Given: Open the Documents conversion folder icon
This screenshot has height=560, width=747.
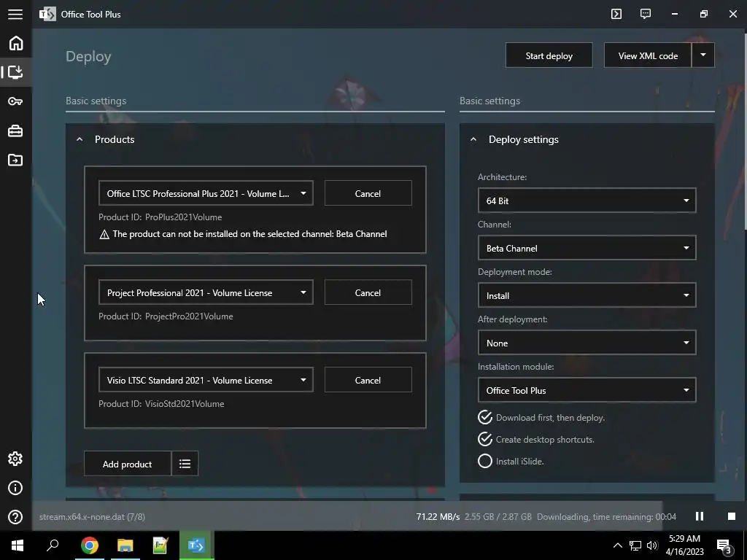Looking at the screenshot, I should 15,160.
